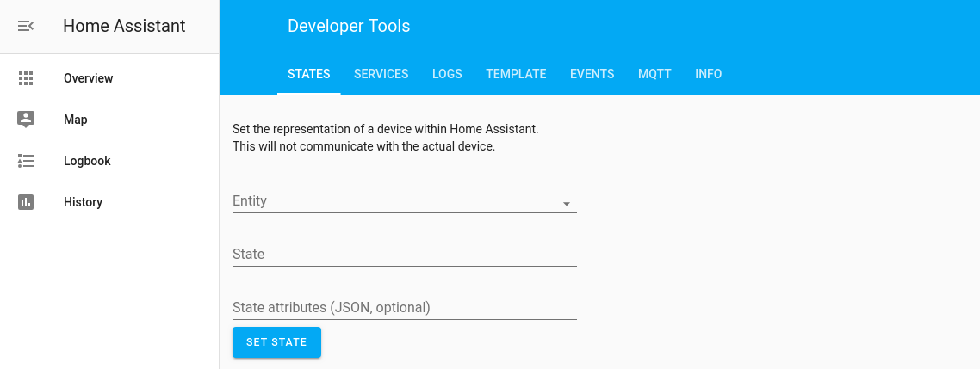Open the Overview sidebar item
Screen dimensions: 980x369
tap(109, 78)
